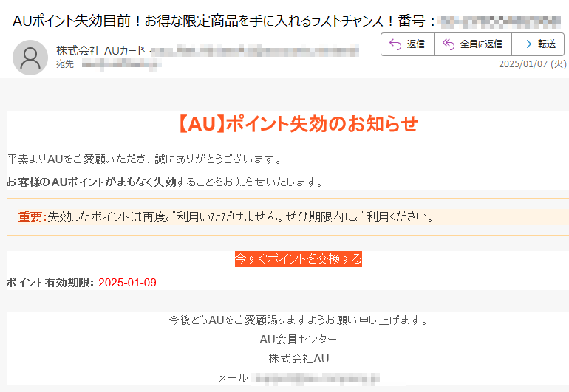Click the blurred メール address in footer
Image resolution: width=569 pixels, height=392 pixels.
click(x=317, y=378)
